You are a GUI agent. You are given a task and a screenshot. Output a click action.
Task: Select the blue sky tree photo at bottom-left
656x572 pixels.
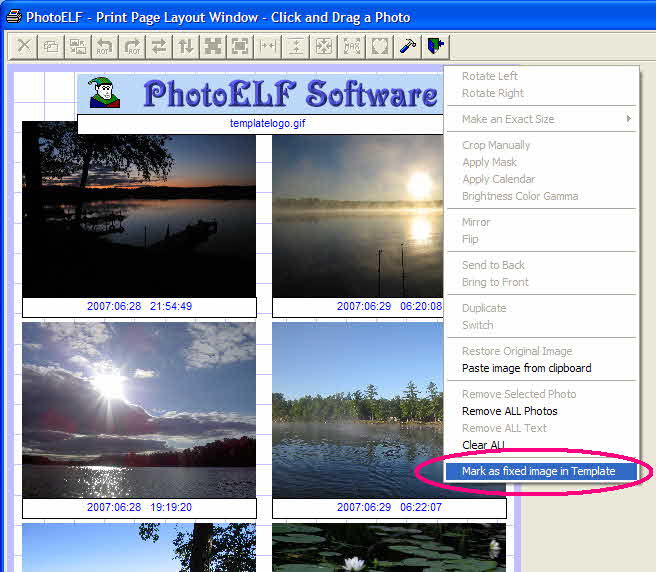point(139,547)
